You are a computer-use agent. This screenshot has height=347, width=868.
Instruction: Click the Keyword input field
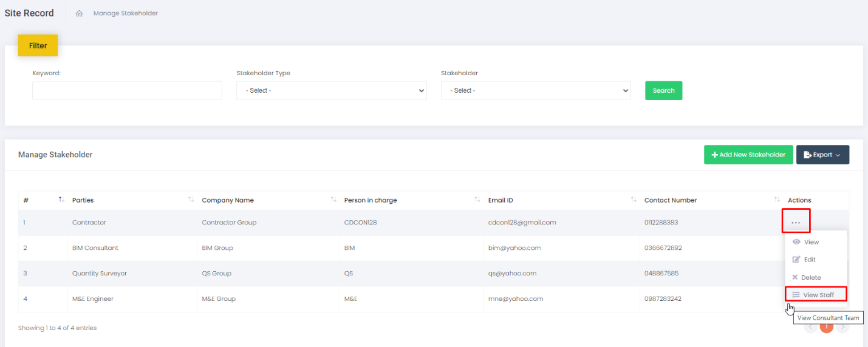(x=127, y=90)
